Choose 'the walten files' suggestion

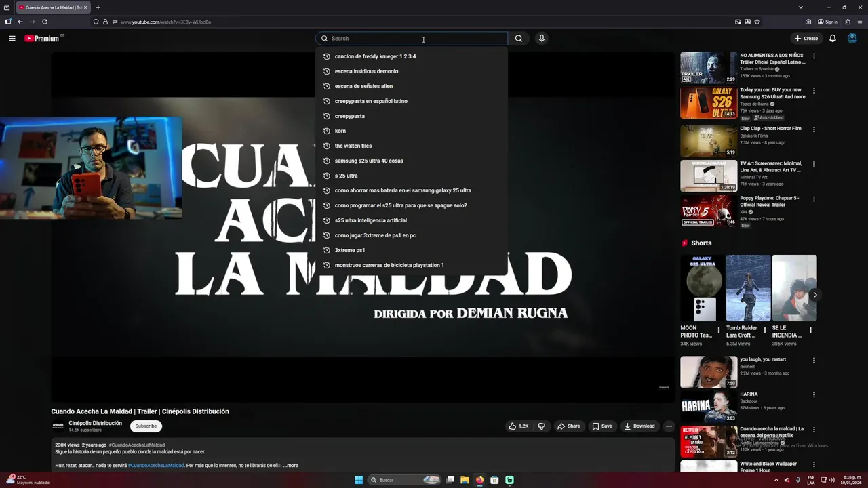(x=412, y=146)
